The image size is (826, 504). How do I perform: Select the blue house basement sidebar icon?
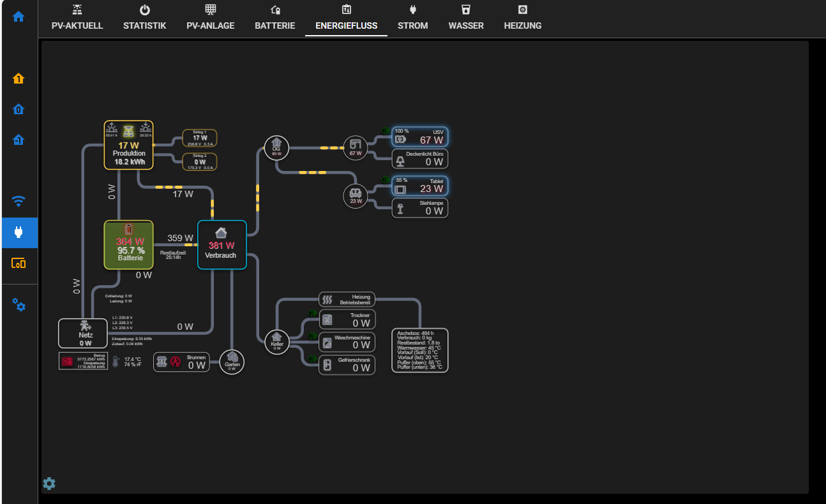19,140
